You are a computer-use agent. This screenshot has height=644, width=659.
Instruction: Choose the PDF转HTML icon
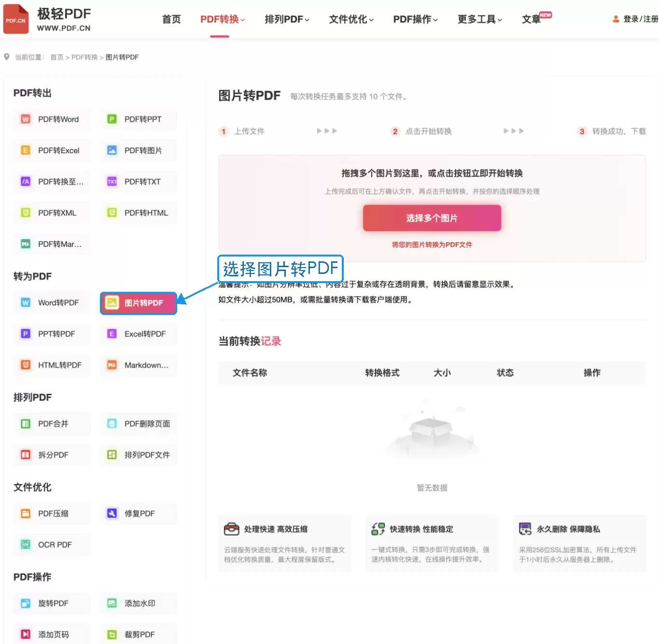tap(112, 213)
